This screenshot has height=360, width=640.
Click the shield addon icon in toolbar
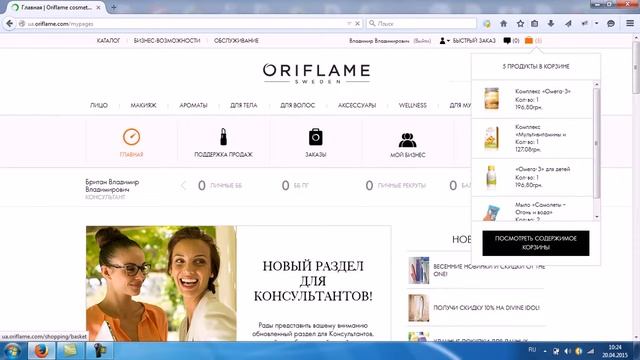487,24
